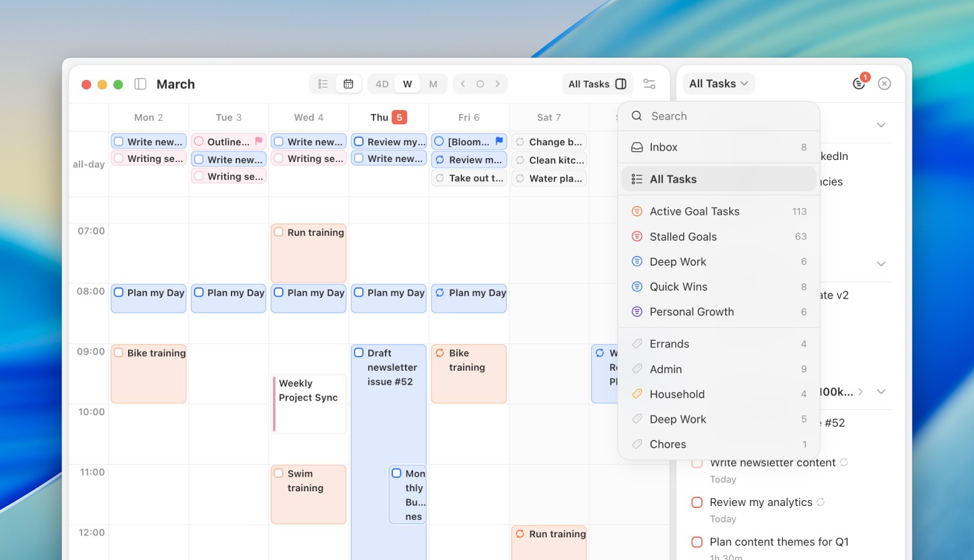Complete Plan content themes for Q1
The height and width of the screenshot is (560, 974).
pos(697,542)
